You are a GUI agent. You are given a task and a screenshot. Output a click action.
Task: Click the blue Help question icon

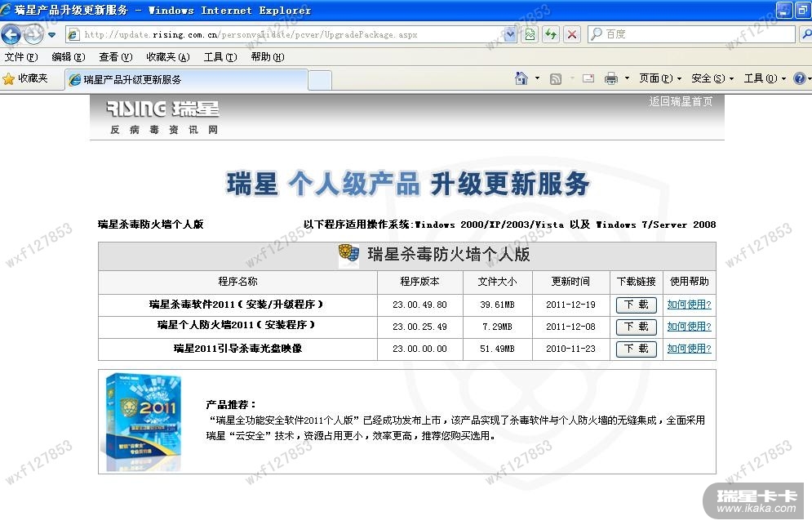coord(800,78)
